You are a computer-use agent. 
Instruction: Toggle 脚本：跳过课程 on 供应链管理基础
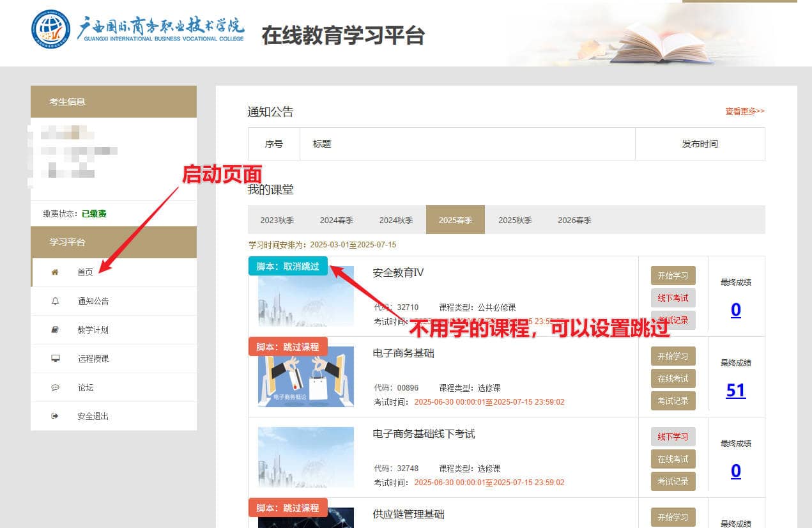(x=288, y=508)
